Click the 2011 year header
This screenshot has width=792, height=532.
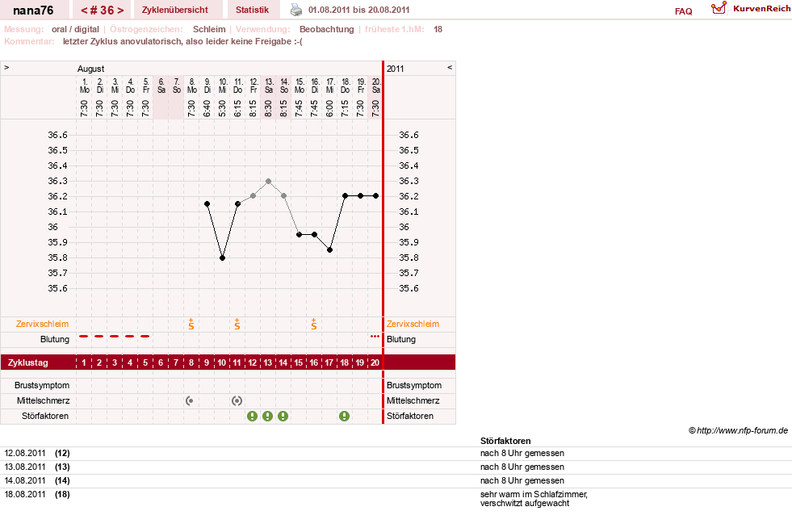[x=395, y=69]
